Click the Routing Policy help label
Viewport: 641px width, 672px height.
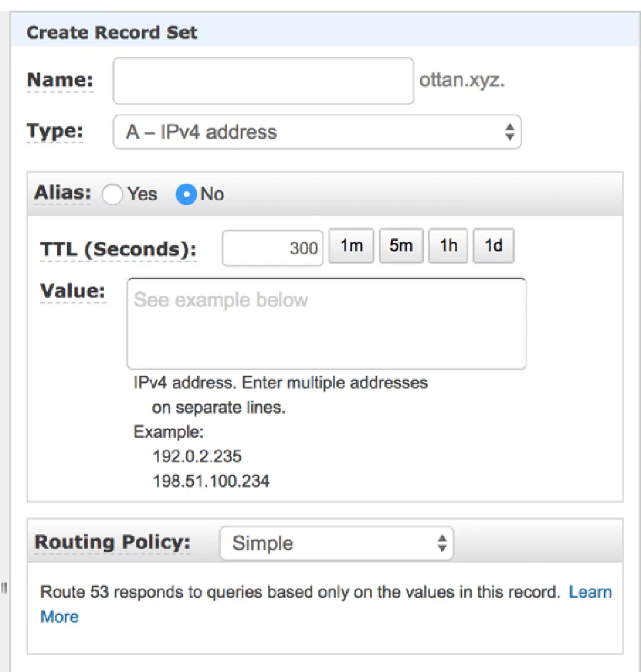click(112, 542)
